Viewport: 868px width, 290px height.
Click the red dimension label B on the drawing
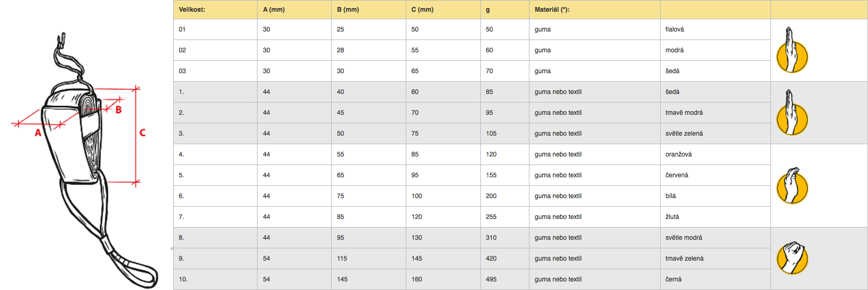click(118, 109)
